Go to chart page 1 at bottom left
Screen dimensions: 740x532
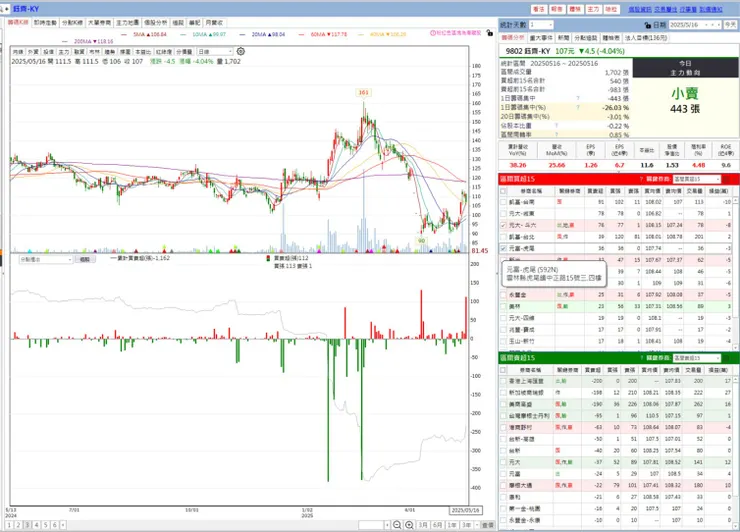[9, 525]
